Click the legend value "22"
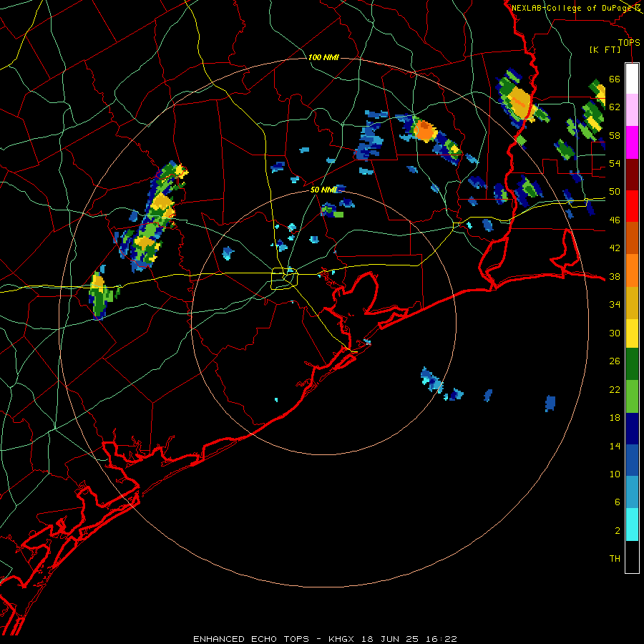Viewport: 644px width, 644px height. tap(615, 389)
